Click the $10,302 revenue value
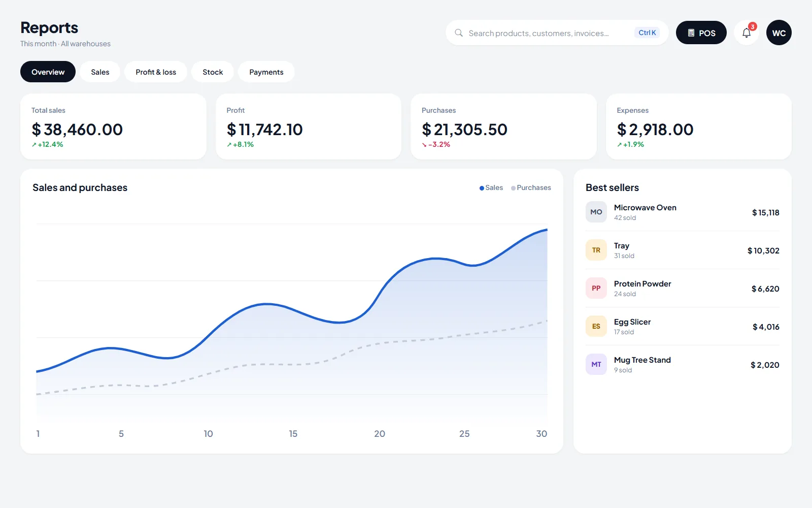The width and height of the screenshot is (812, 508). (763, 251)
